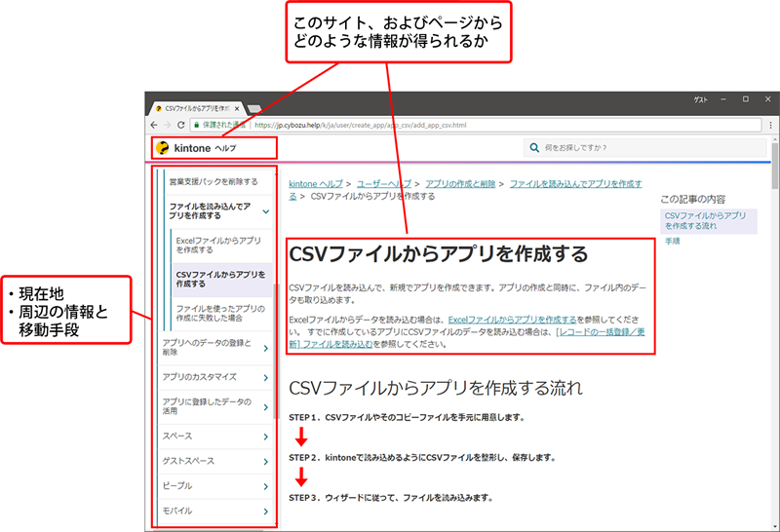Click the page vertical scrollbar thumb

pyautogui.click(x=774, y=166)
